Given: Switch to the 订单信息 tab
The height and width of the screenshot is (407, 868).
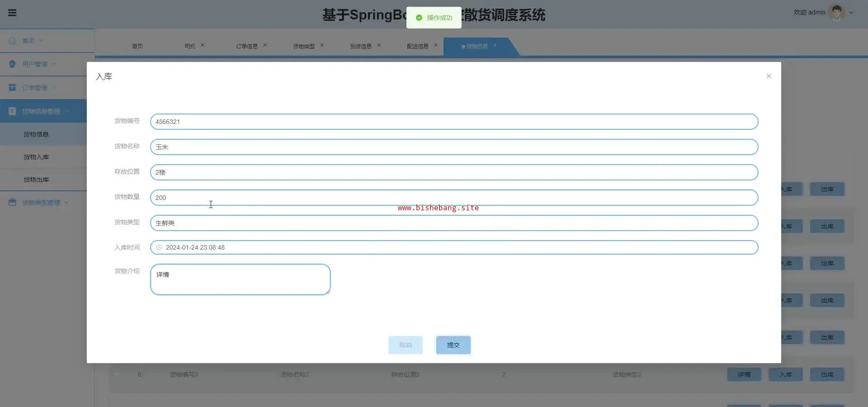Looking at the screenshot, I should [x=247, y=46].
